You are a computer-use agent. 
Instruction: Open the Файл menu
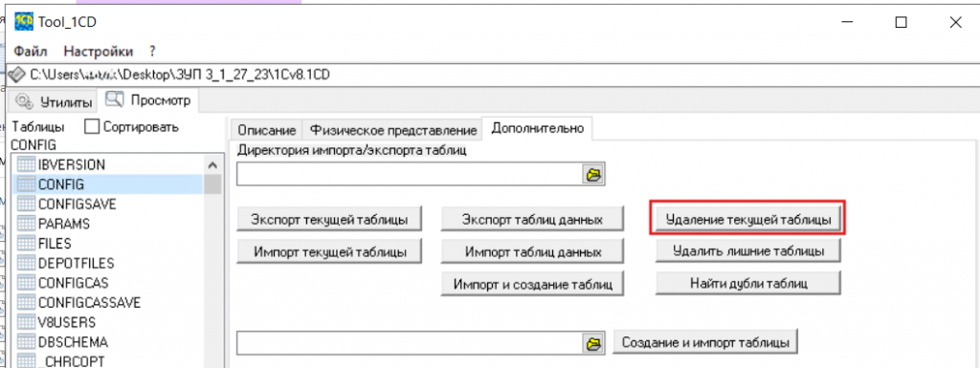click(31, 52)
